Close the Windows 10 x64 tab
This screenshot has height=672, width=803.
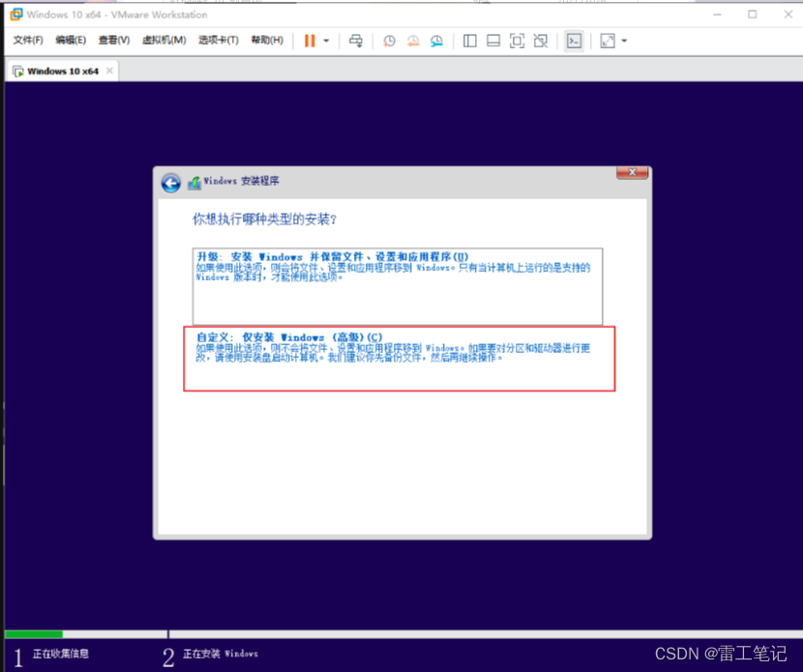pyautogui.click(x=109, y=71)
